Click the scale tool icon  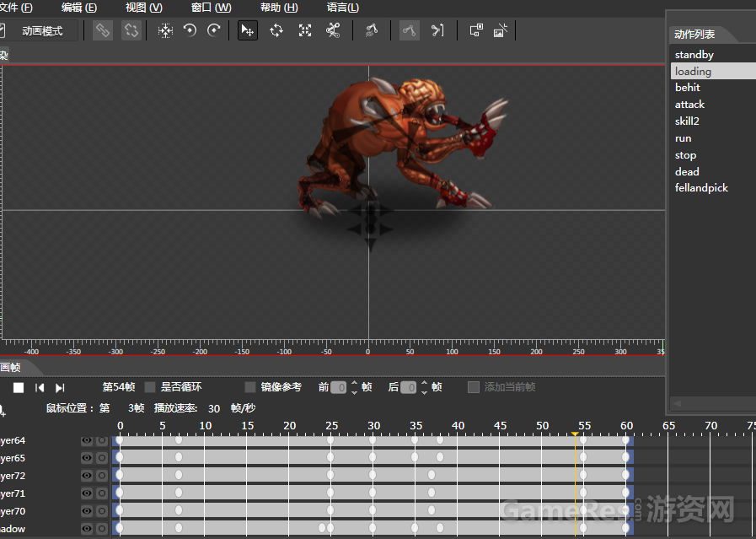[305, 31]
